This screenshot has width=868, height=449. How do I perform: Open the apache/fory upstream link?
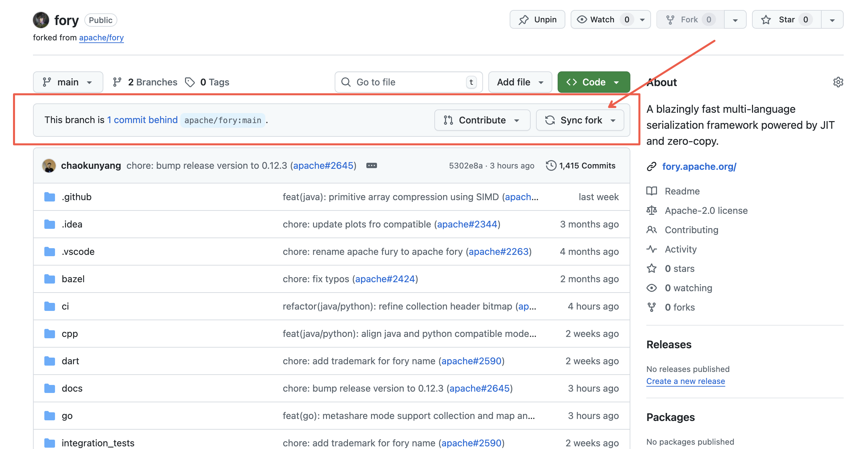pyautogui.click(x=101, y=37)
